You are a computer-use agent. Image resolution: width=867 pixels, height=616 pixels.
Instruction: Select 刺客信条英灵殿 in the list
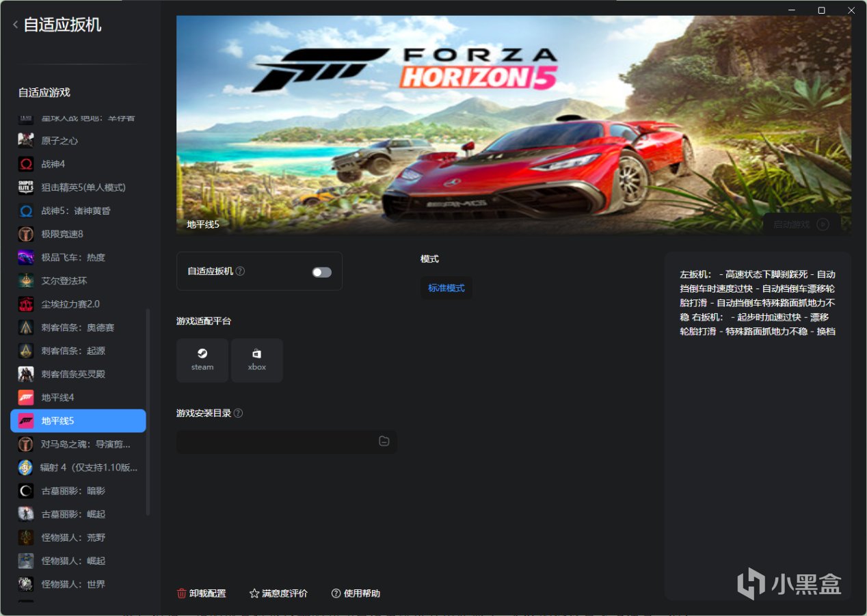coord(79,374)
